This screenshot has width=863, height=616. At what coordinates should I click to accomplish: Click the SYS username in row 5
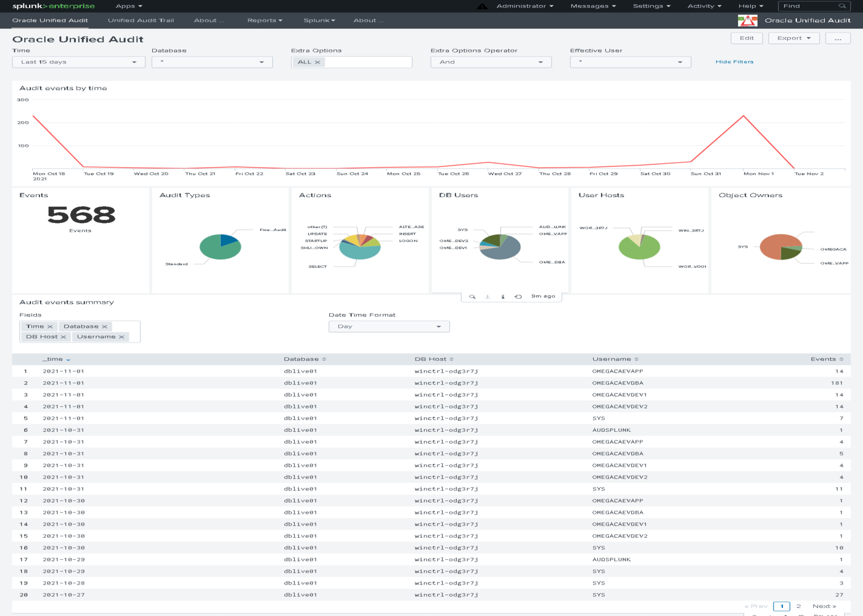click(599, 418)
